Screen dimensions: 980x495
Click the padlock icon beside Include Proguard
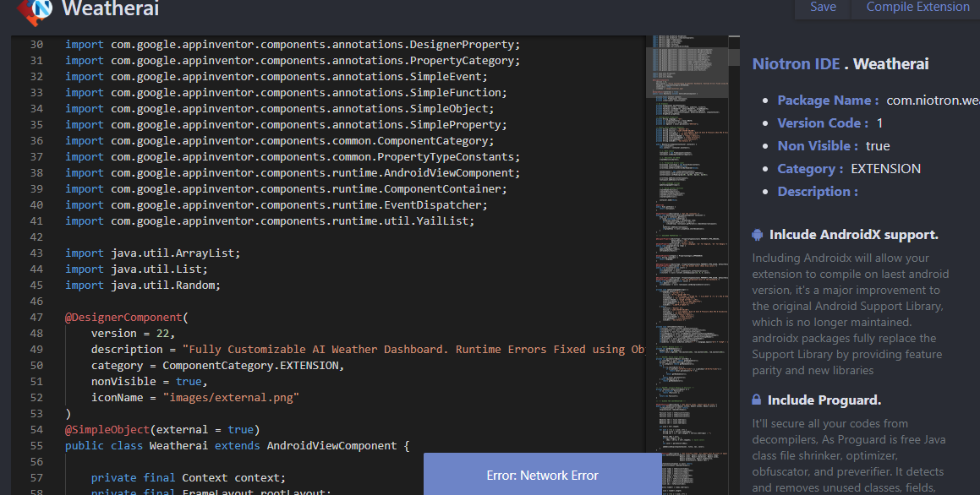[757, 400]
